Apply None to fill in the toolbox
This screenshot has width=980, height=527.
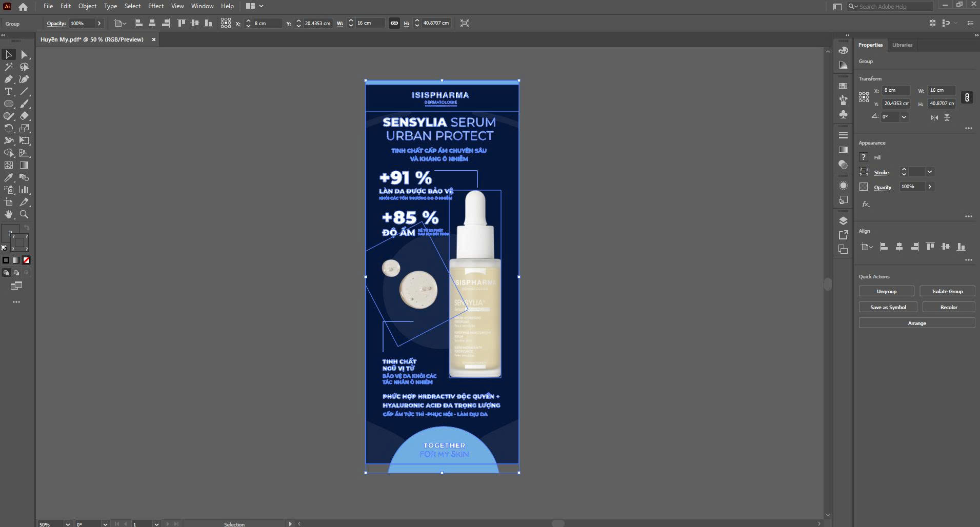coord(26,260)
